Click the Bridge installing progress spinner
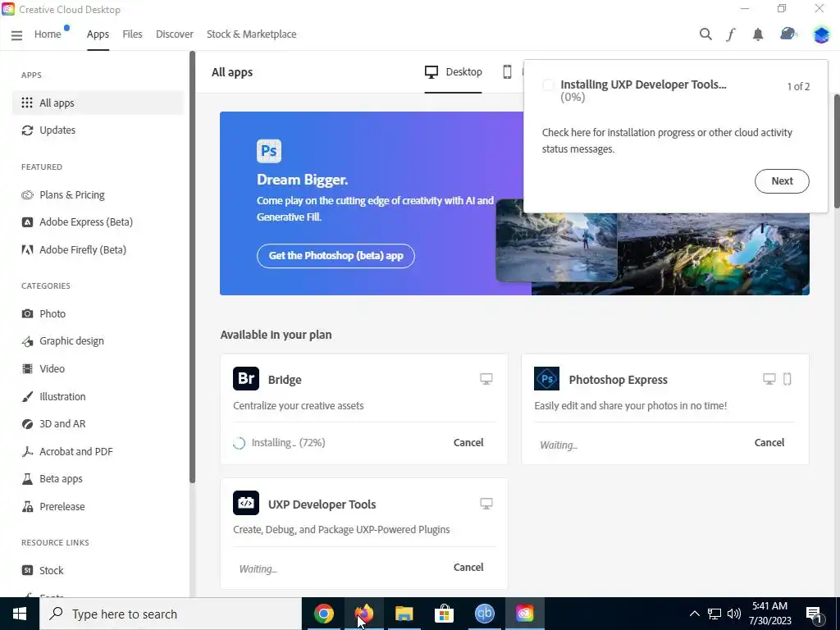840x630 pixels. [239, 443]
